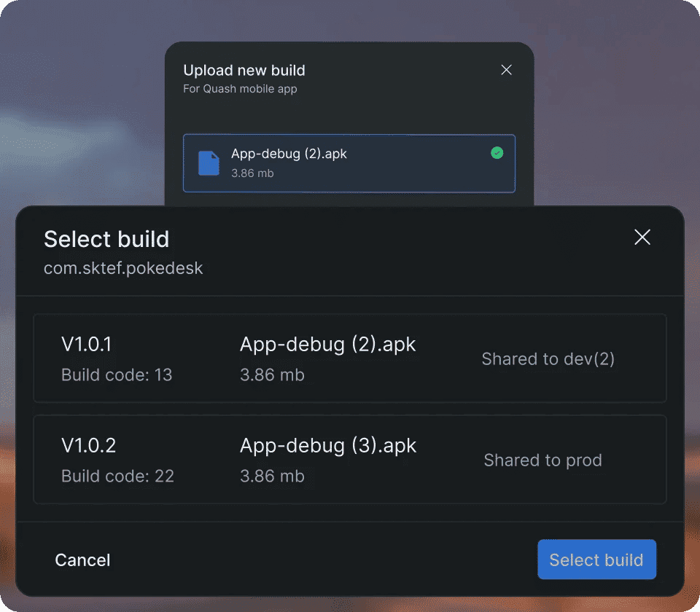Image resolution: width=700 pixels, height=612 pixels.
Task: Cancel the build selection
Action: [x=82, y=560]
